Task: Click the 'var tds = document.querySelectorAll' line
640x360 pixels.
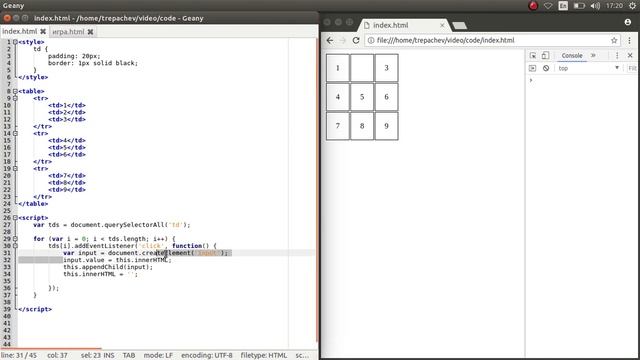Action: (x=111, y=224)
